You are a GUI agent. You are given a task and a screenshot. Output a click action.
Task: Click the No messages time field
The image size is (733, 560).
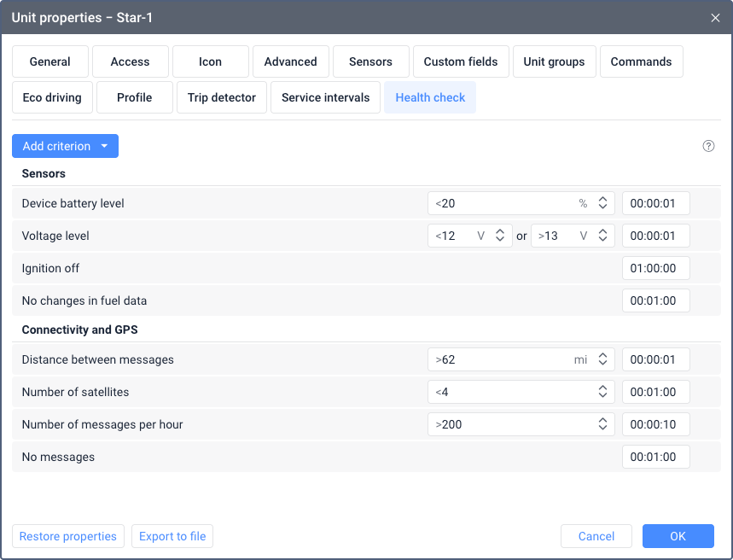click(655, 457)
